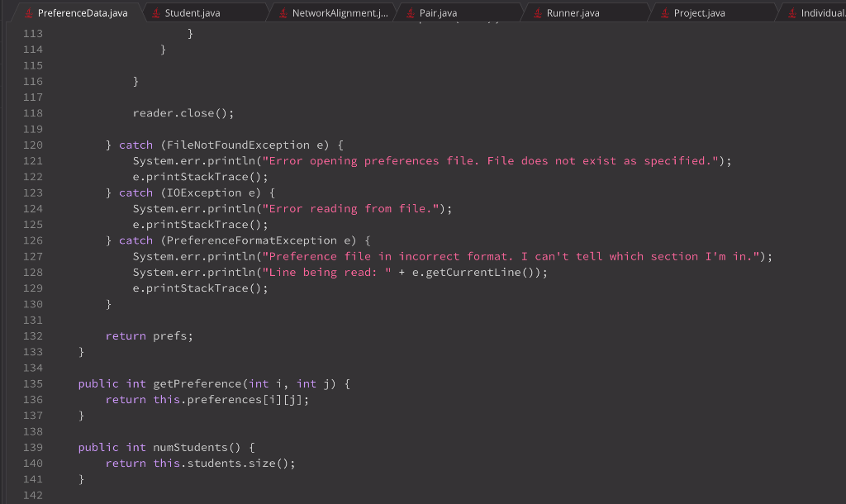846x504 pixels.
Task: Click the Java file icon on Student.java tab
Action: coord(156,13)
